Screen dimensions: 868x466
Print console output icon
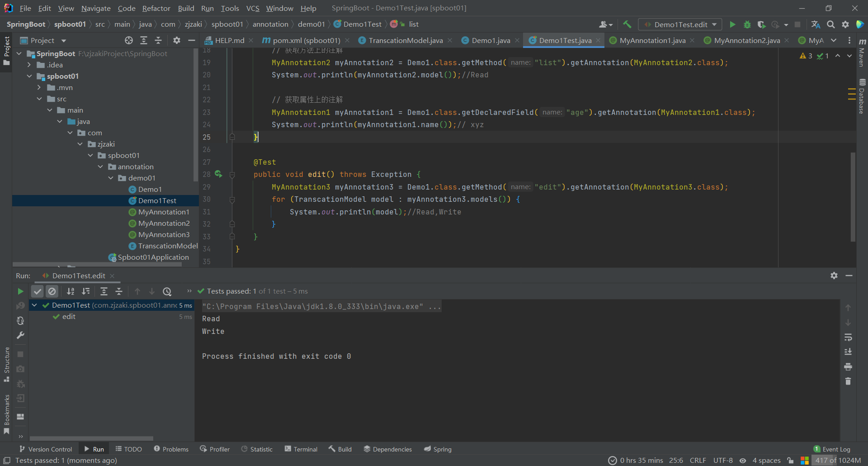point(848,366)
